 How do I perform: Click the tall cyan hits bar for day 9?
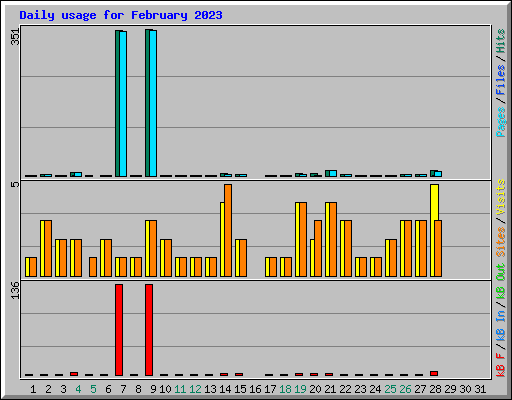click(x=153, y=103)
